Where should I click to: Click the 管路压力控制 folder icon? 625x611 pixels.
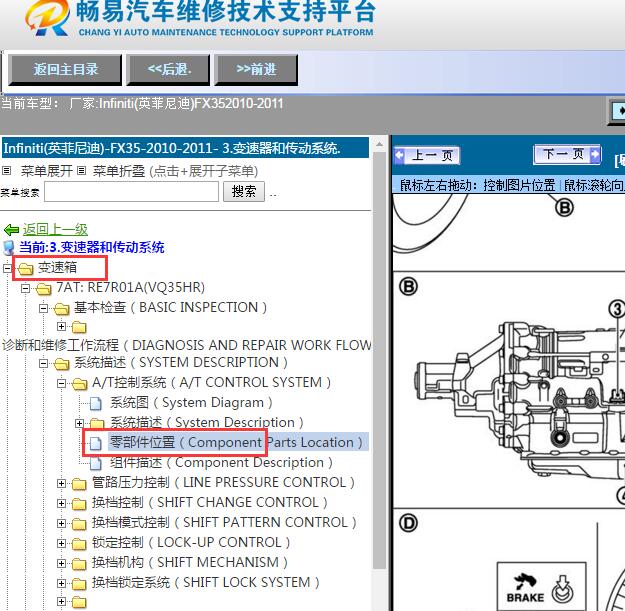79,484
